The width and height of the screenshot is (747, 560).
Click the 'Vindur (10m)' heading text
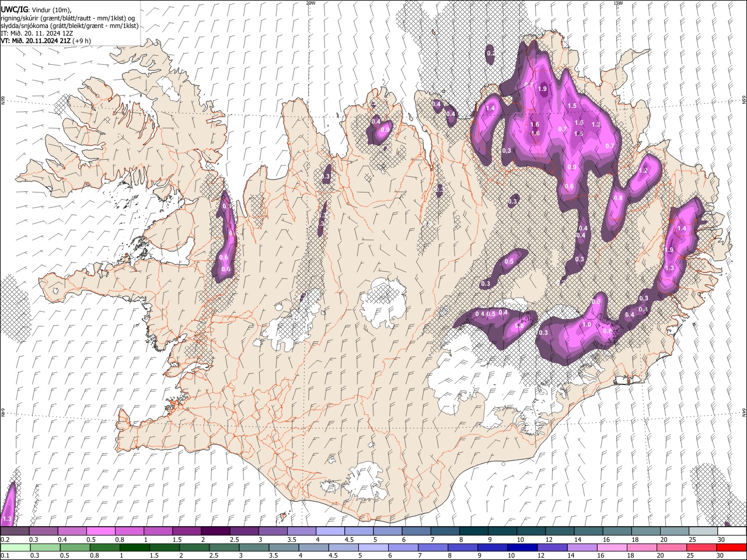51,9
